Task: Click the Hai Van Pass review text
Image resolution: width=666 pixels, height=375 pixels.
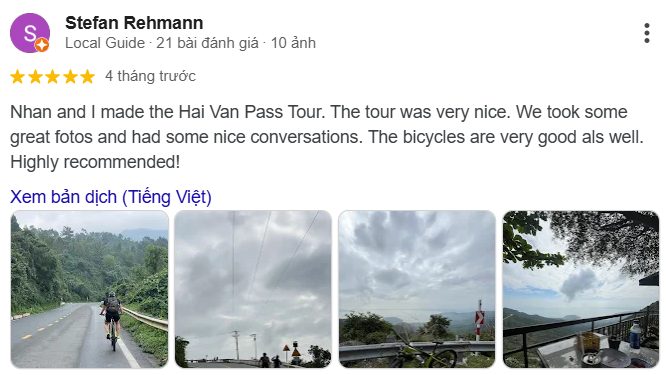Action: [x=327, y=137]
